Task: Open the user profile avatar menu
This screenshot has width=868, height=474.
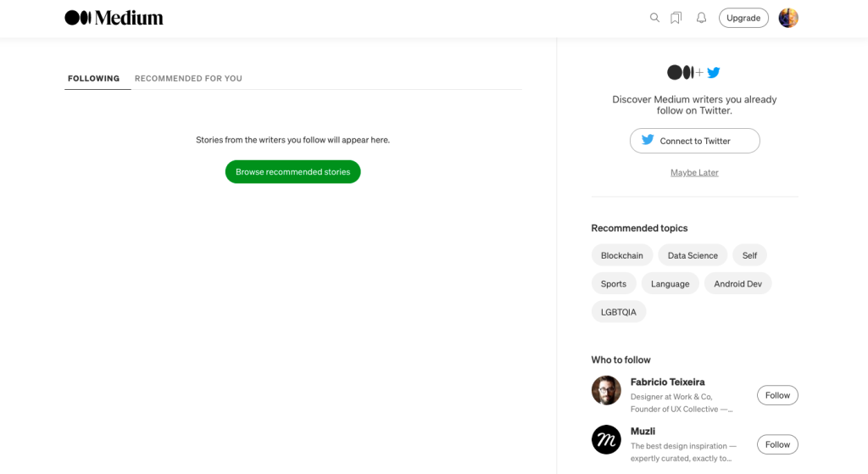Action: (788, 18)
